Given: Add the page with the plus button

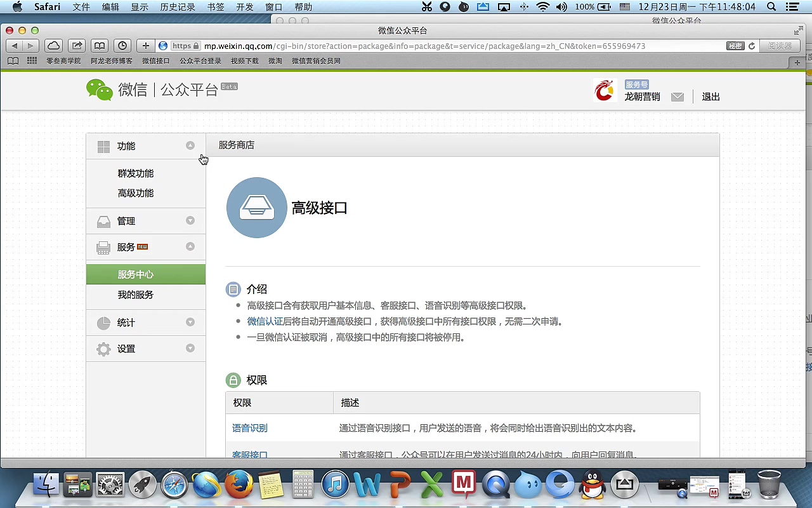Looking at the screenshot, I should pyautogui.click(x=146, y=46).
